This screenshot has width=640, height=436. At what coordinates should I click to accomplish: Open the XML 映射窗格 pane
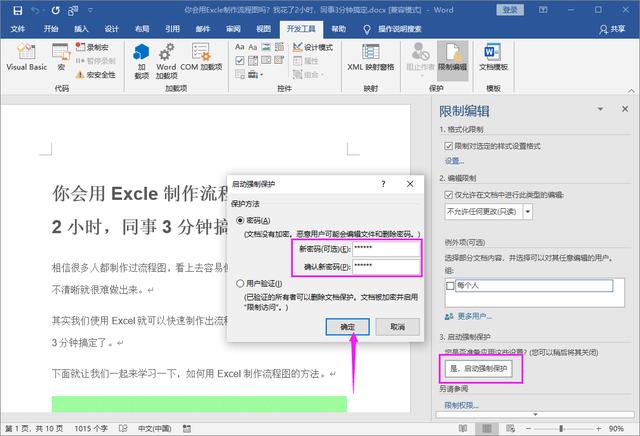point(371,58)
